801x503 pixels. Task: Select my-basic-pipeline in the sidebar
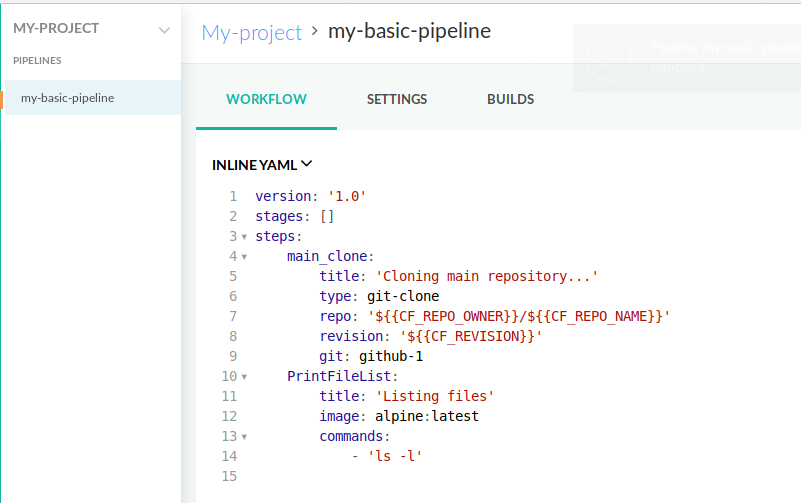coord(67,98)
